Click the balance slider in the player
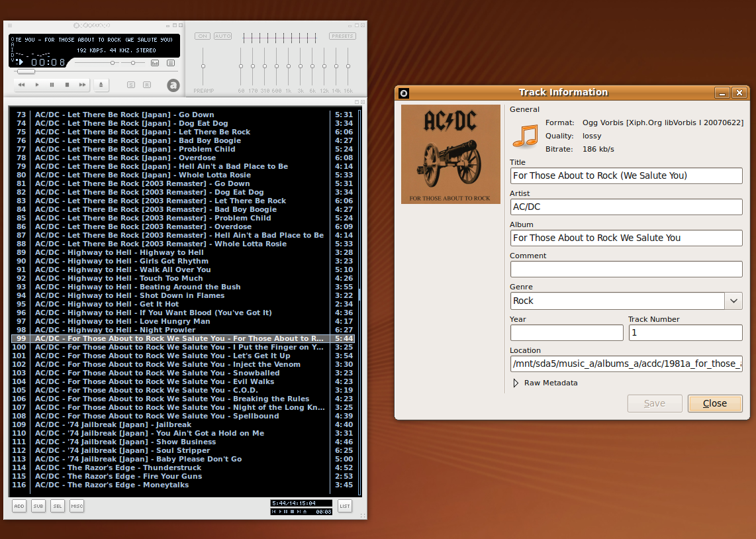The height and width of the screenshot is (539, 756). click(133, 63)
